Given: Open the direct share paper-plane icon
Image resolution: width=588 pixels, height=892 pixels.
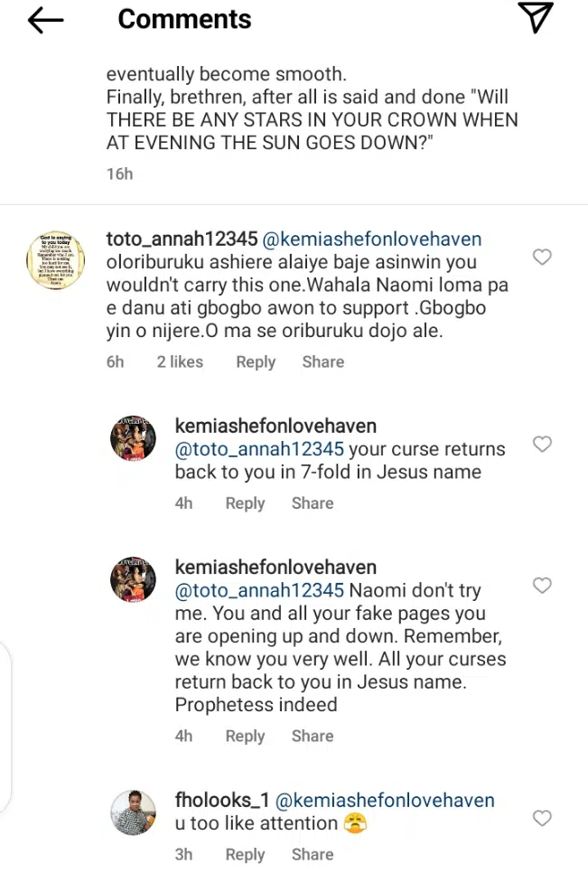Looking at the screenshot, I should [535, 19].
